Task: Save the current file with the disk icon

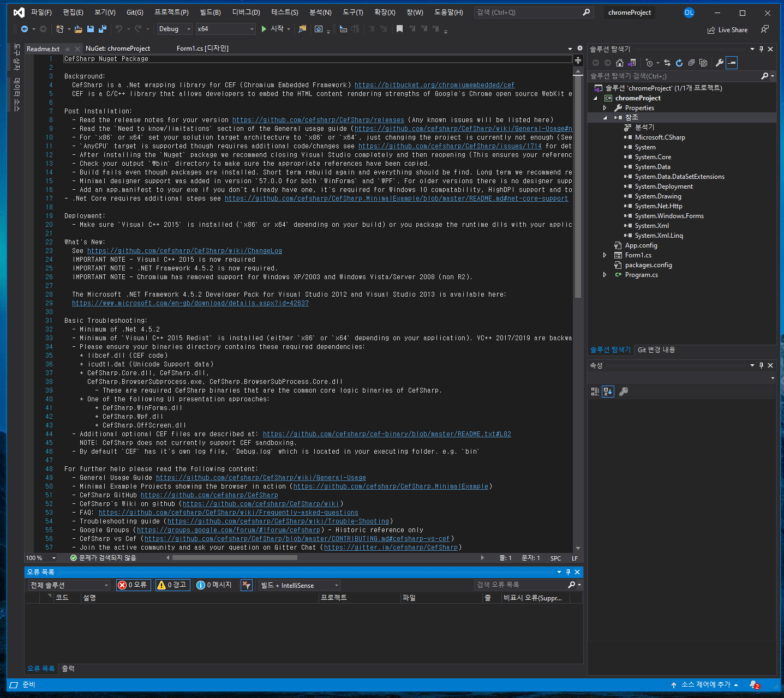Action: (x=91, y=29)
